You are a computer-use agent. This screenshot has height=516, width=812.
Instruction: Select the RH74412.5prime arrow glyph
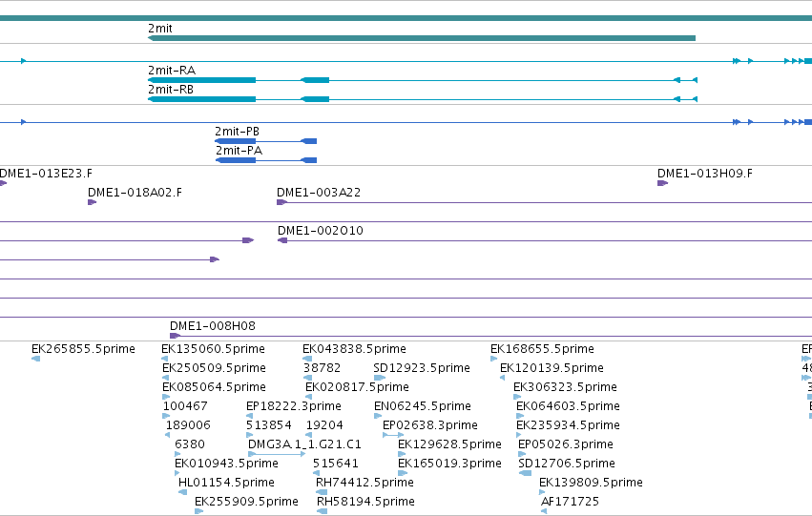(321, 492)
